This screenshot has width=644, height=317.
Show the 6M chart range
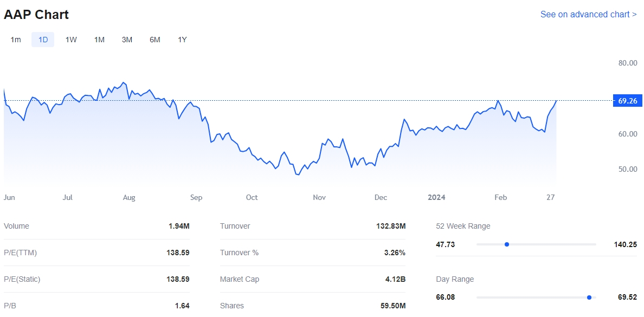click(x=155, y=40)
